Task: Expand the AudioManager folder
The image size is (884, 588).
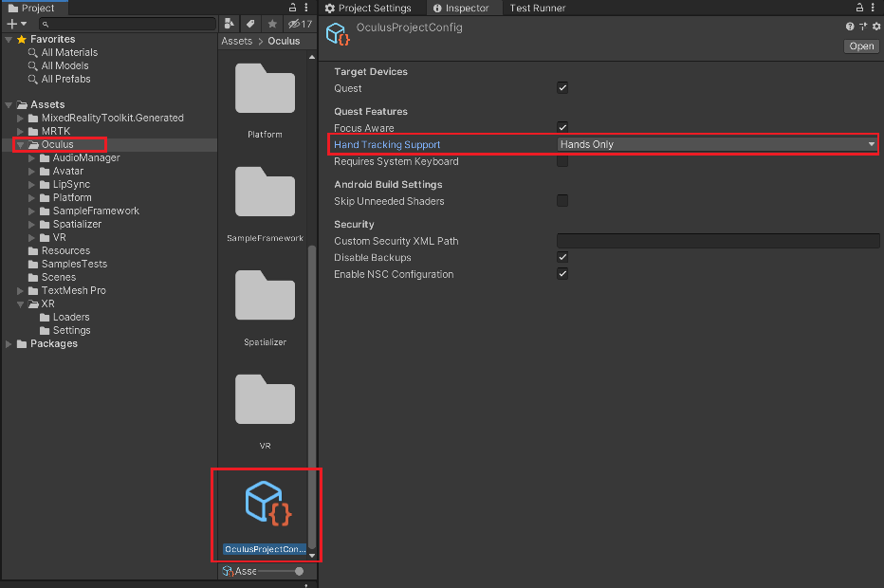Action: click(x=31, y=157)
